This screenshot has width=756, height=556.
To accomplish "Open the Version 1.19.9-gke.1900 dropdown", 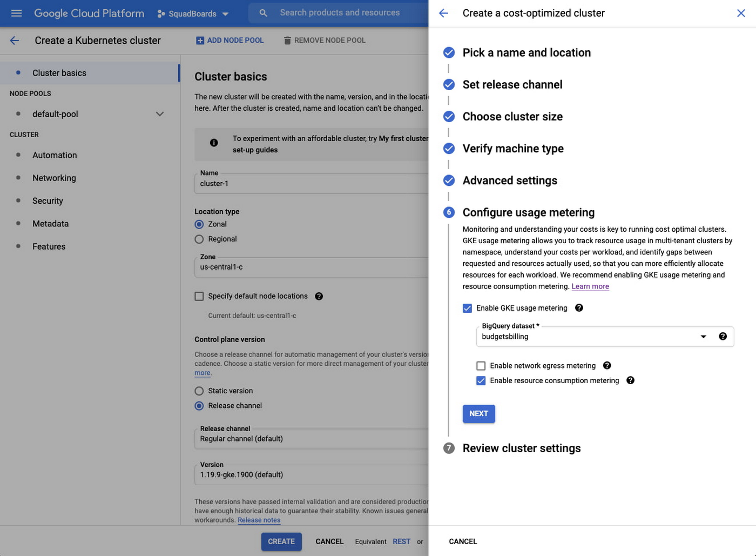I will pos(312,474).
